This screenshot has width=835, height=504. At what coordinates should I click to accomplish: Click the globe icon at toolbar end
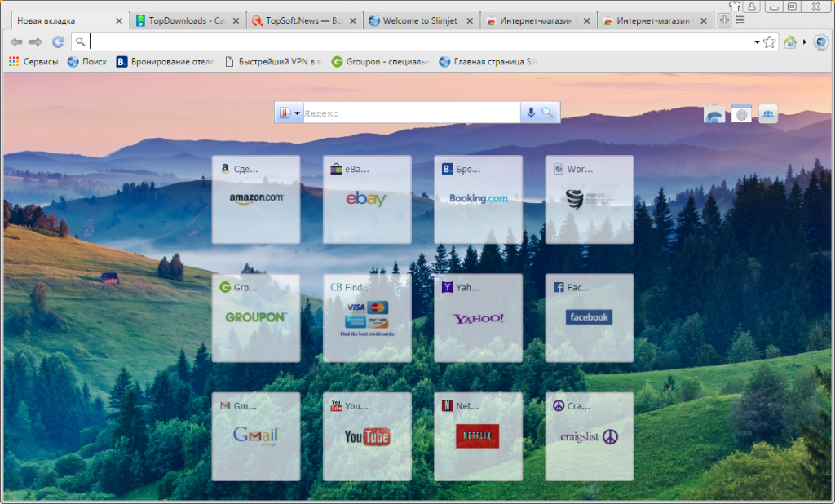(x=821, y=42)
